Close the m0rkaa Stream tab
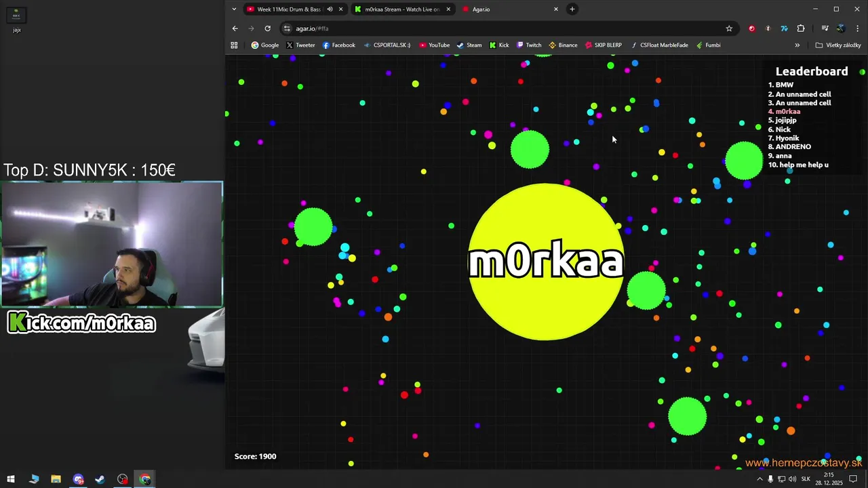The image size is (868, 488). [x=448, y=9]
